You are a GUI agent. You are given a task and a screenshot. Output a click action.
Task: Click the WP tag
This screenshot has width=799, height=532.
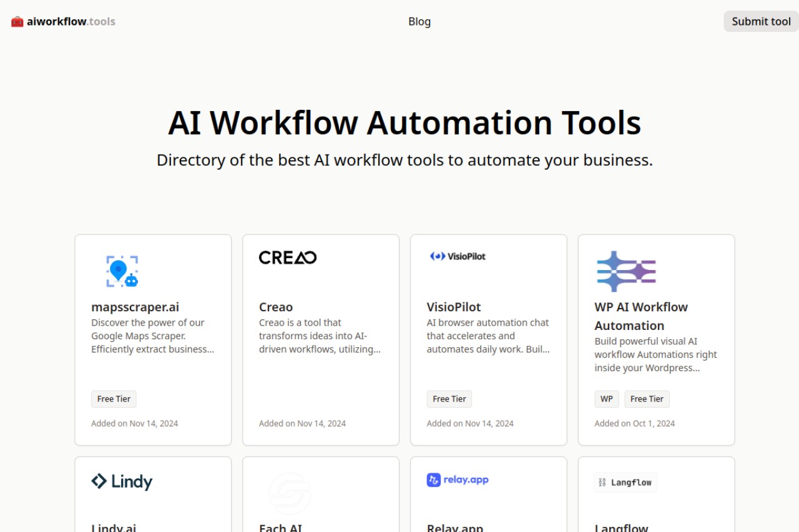(607, 399)
